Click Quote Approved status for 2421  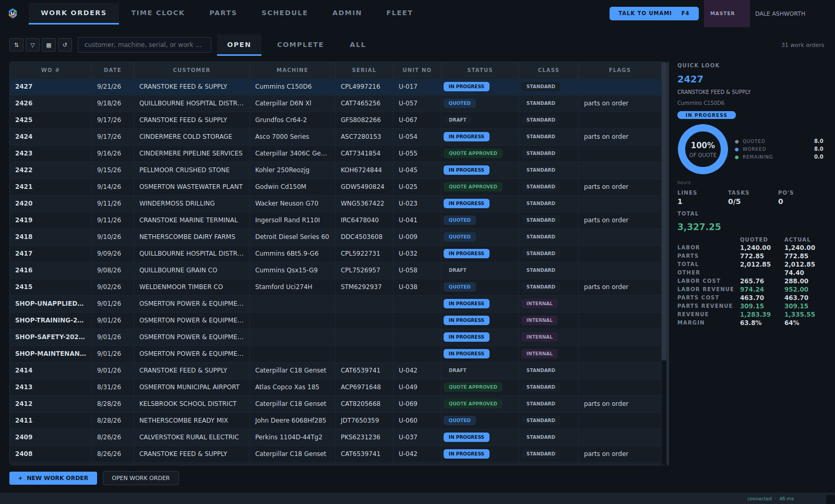coord(473,187)
